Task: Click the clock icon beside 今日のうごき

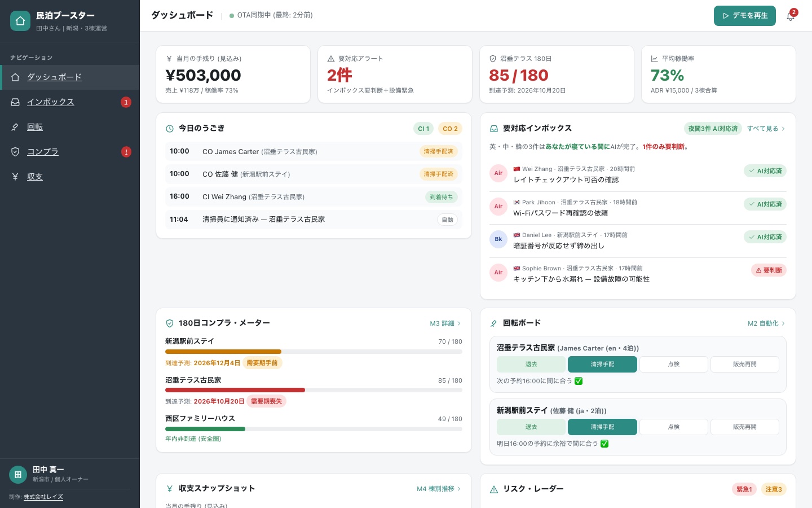Action: click(x=170, y=129)
